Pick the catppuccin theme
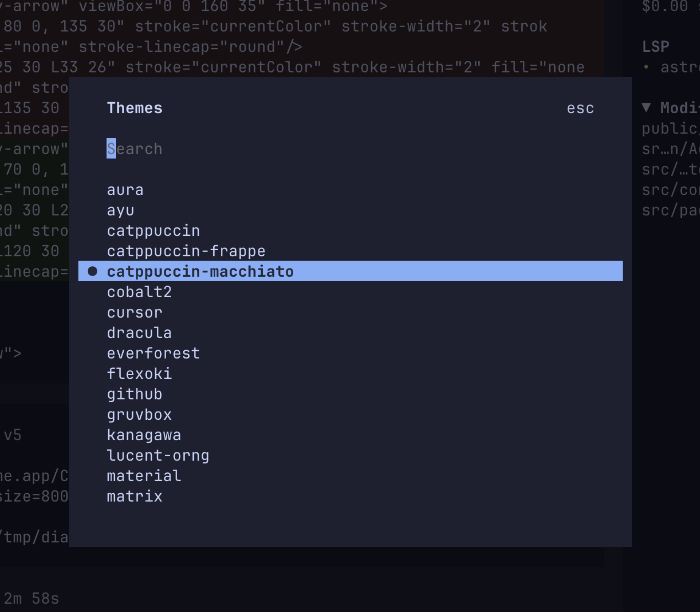 coord(153,231)
